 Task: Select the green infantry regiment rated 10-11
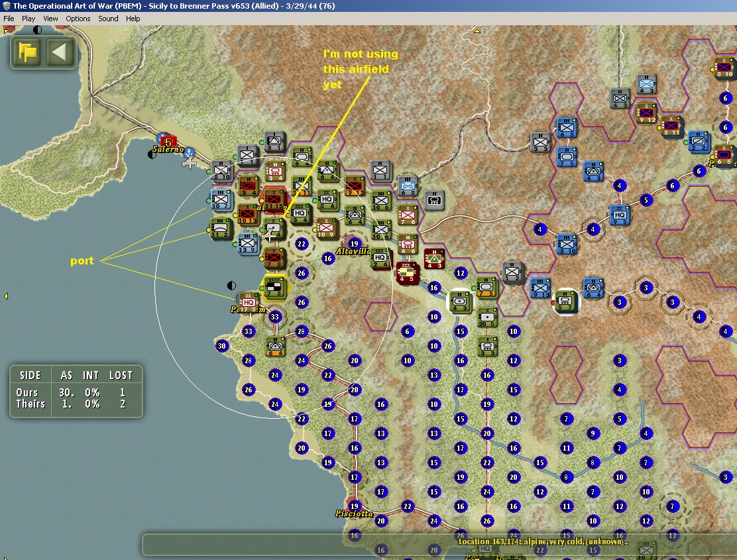coord(301,186)
